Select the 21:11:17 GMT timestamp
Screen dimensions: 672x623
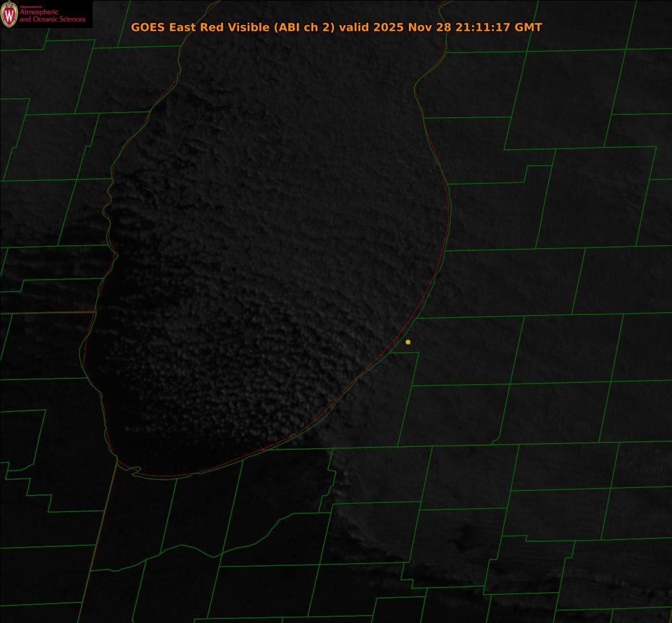click(498, 27)
